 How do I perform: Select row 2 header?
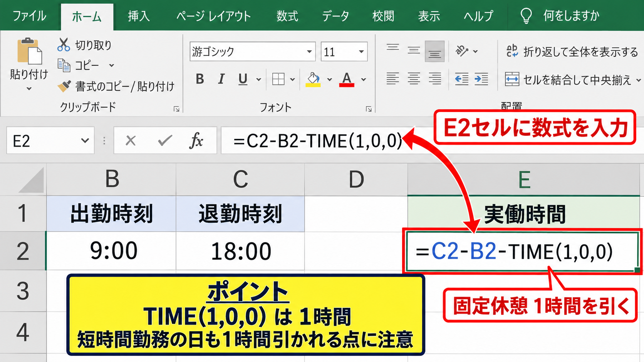(x=23, y=251)
